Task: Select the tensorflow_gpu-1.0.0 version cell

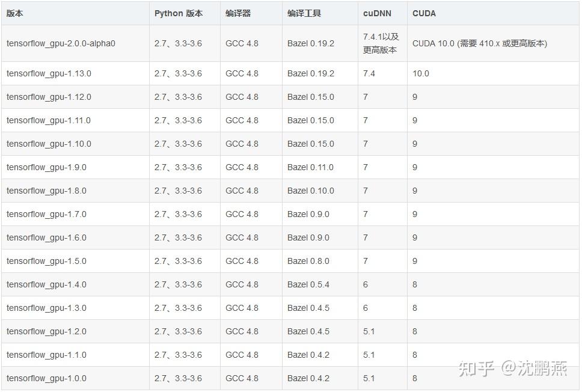Action: pos(46,378)
